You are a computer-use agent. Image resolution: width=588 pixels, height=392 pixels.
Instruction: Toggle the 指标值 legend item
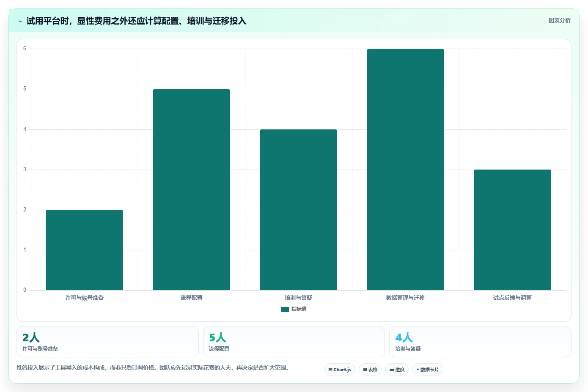pyautogui.click(x=294, y=309)
